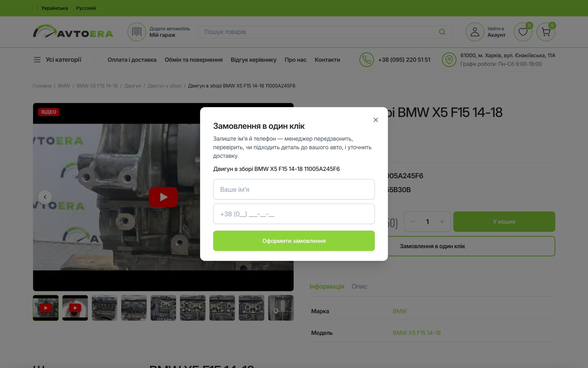This screenshot has height=368, width=588.
Task: Click BMW X5 F15 14-18 link in Модель row
Action: pos(416,333)
